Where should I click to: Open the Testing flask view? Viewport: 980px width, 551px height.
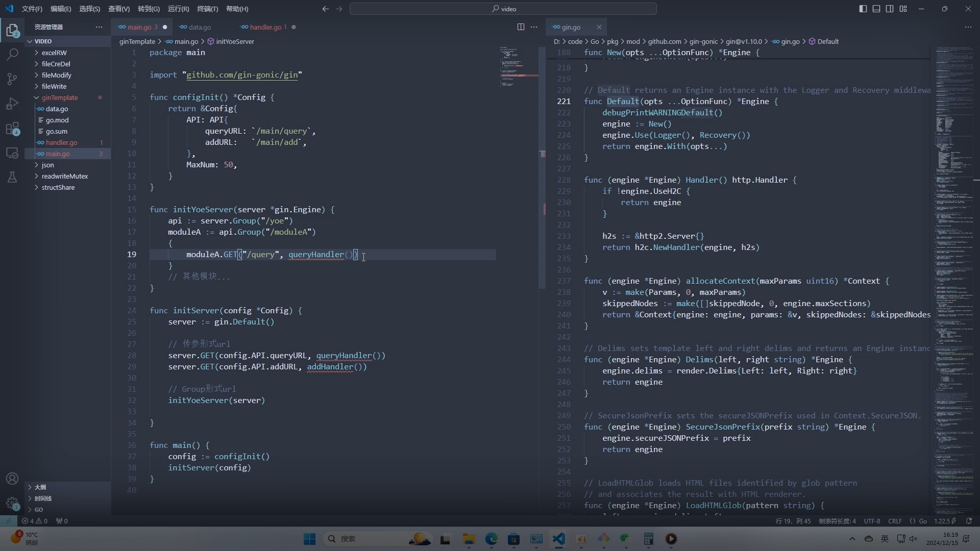tap(12, 177)
